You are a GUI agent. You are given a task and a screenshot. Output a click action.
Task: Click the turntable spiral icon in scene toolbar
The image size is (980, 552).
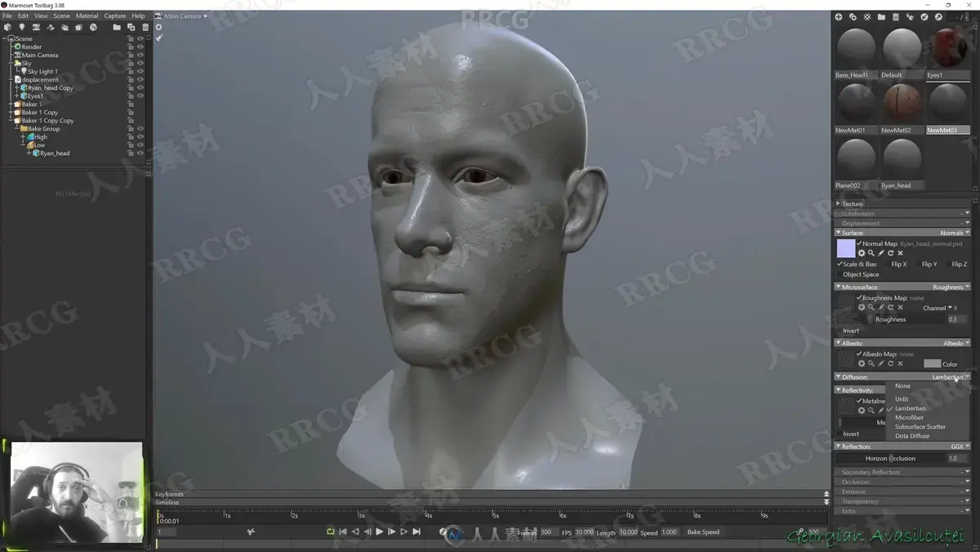pos(93,27)
